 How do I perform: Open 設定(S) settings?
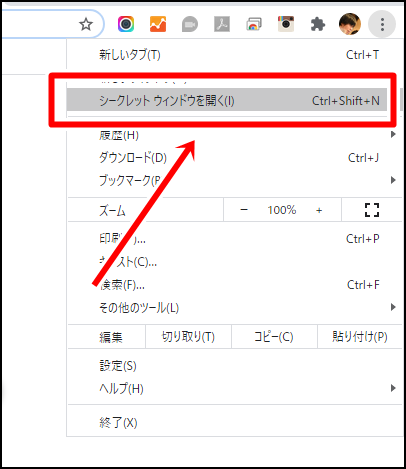pyautogui.click(x=235, y=366)
